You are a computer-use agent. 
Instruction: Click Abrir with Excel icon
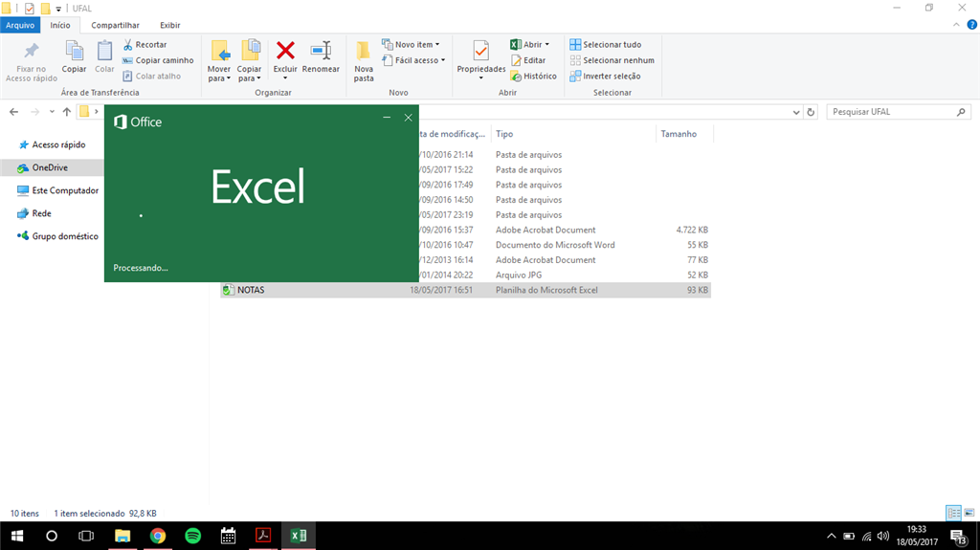coord(525,44)
